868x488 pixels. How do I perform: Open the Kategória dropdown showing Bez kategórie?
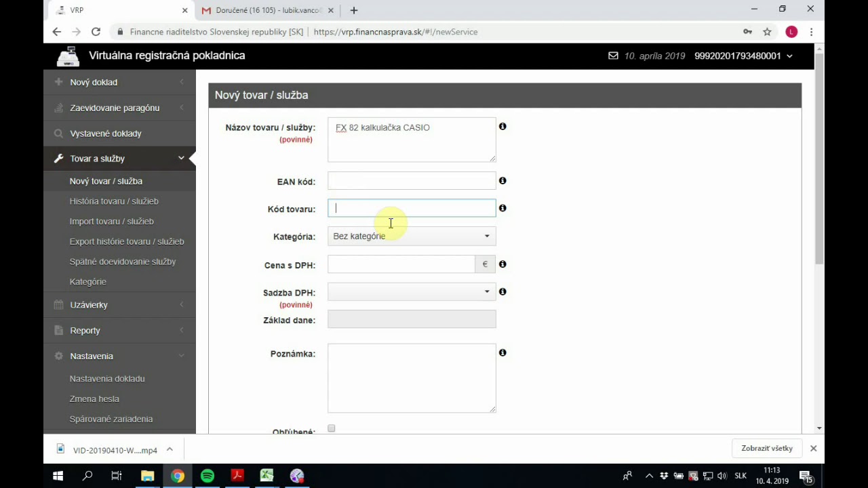click(x=412, y=236)
